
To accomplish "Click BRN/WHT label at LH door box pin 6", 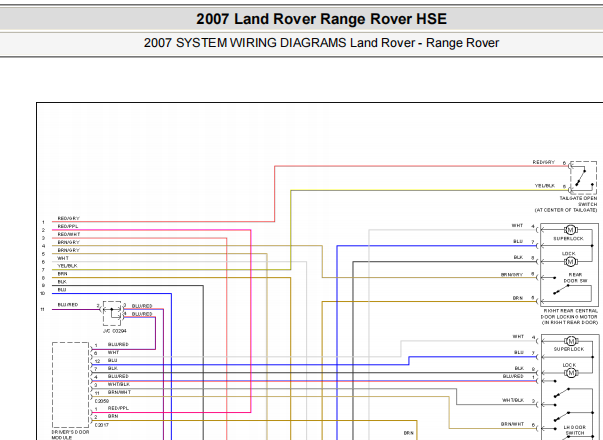I will (x=512, y=424).
